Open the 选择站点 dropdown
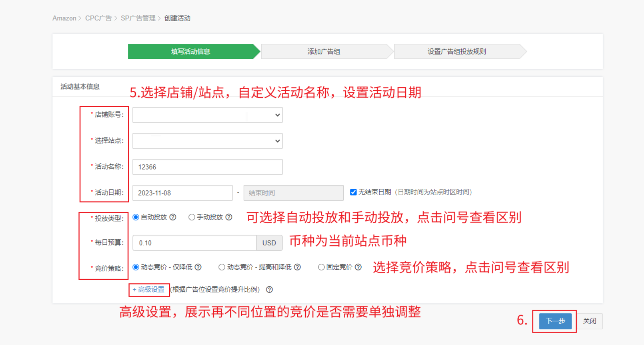Image resolution: width=644 pixels, height=345 pixels. click(x=207, y=141)
